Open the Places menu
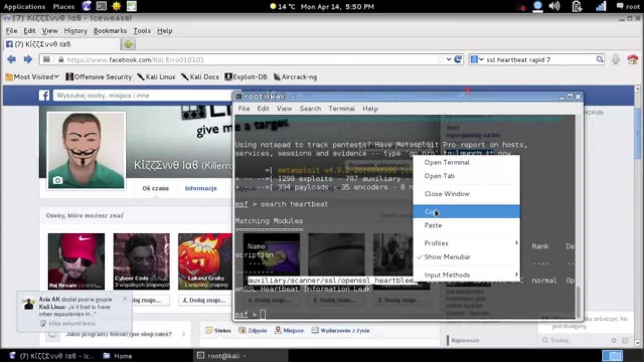The height and width of the screenshot is (362, 644). pyautogui.click(x=64, y=7)
